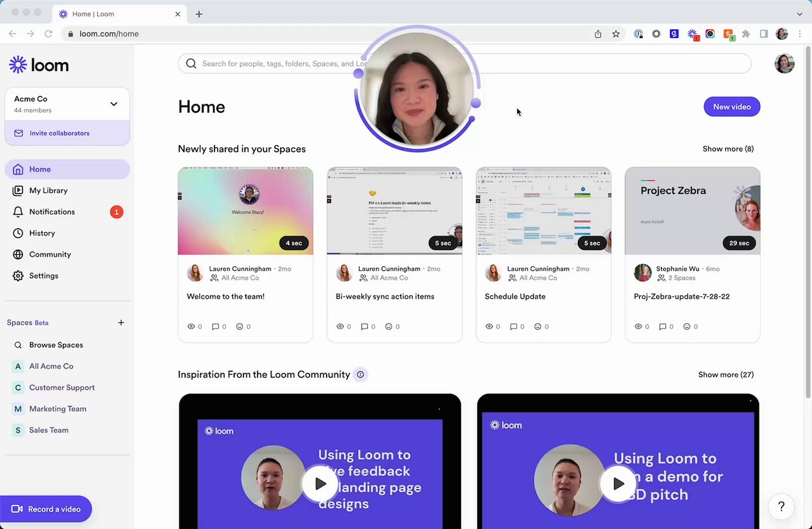Viewport: 812px width, 529px height.
Task: Open the profile avatar in Loom header
Action: (785, 63)
